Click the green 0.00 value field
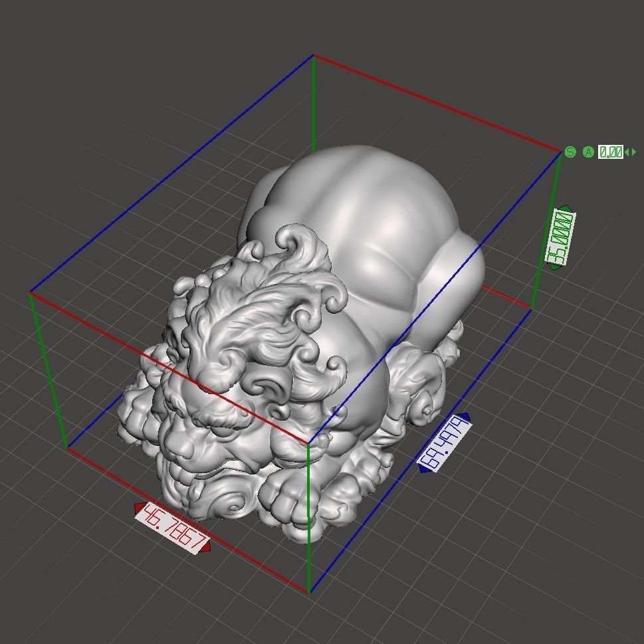The image size is (644, 644). pos(611,152)
